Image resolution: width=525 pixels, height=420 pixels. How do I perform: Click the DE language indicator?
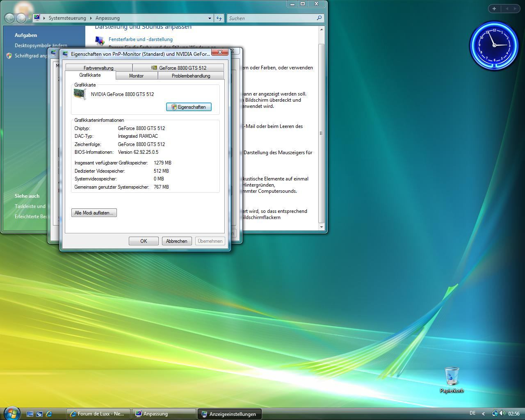[x=472, y=413]
